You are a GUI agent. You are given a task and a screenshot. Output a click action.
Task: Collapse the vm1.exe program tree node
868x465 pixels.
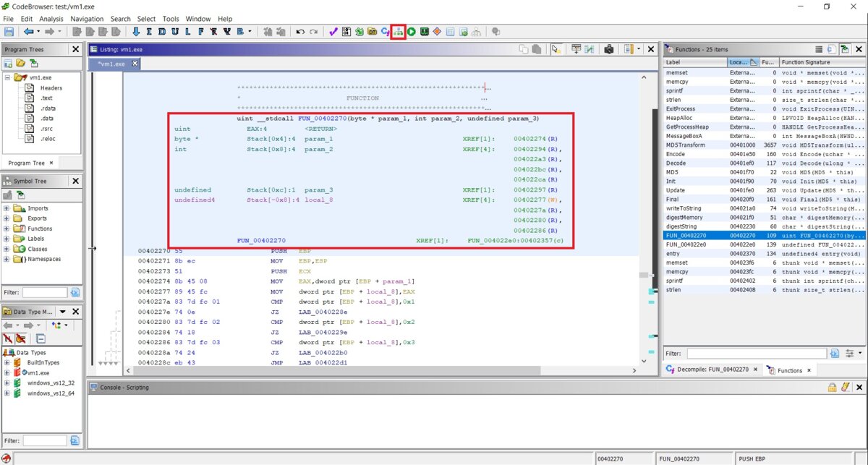(7, 77)
